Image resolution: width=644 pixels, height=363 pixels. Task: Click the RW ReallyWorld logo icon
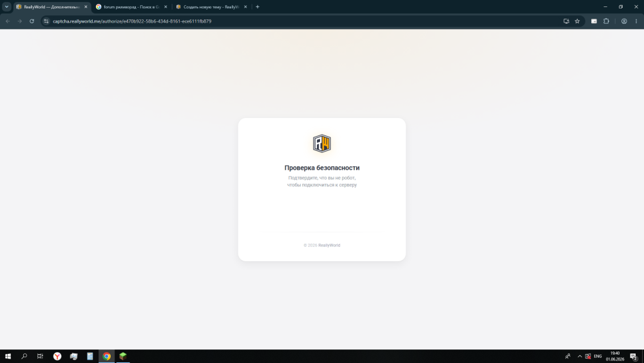(x=321, y=144)
